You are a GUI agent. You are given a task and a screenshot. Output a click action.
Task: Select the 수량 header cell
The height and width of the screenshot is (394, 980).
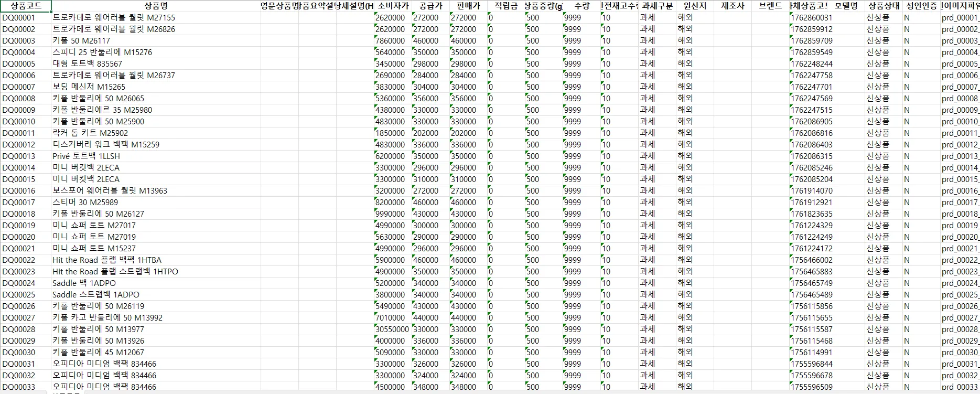pos(581,6)
